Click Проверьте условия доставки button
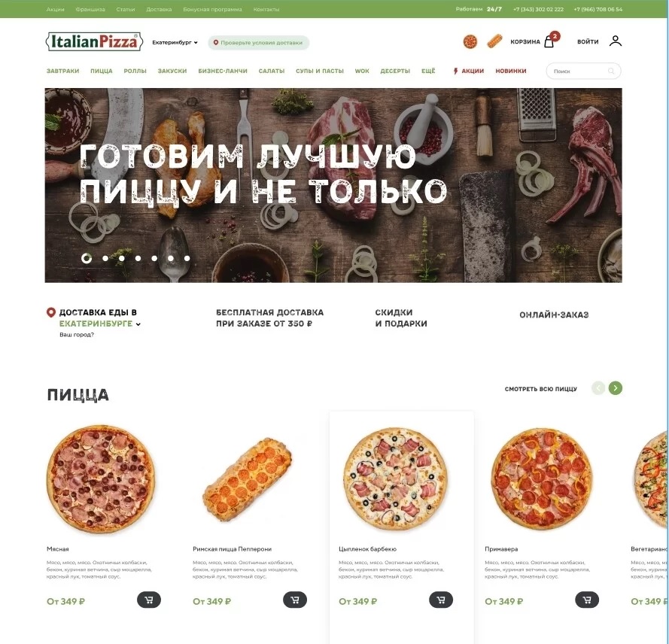669x644 pixels. coord(259,43)
